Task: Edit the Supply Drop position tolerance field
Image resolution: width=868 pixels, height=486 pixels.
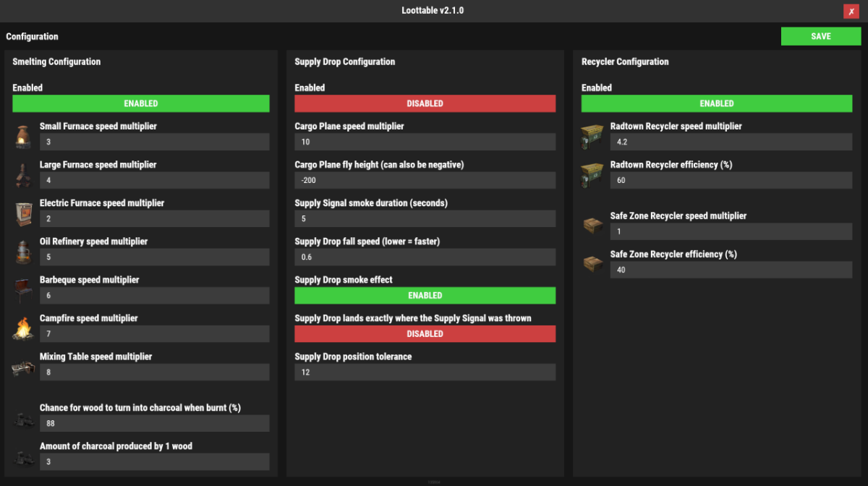Action: (425, 372)
